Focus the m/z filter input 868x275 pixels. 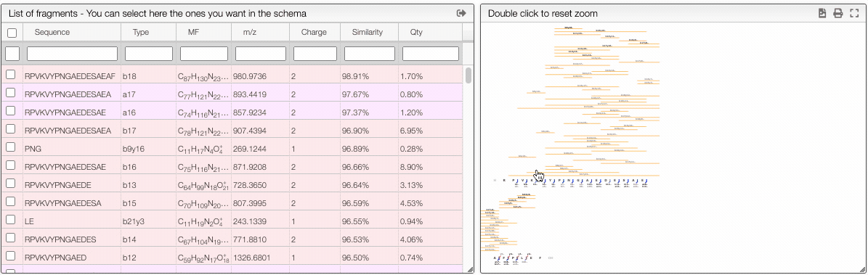(x=260, y=54)
